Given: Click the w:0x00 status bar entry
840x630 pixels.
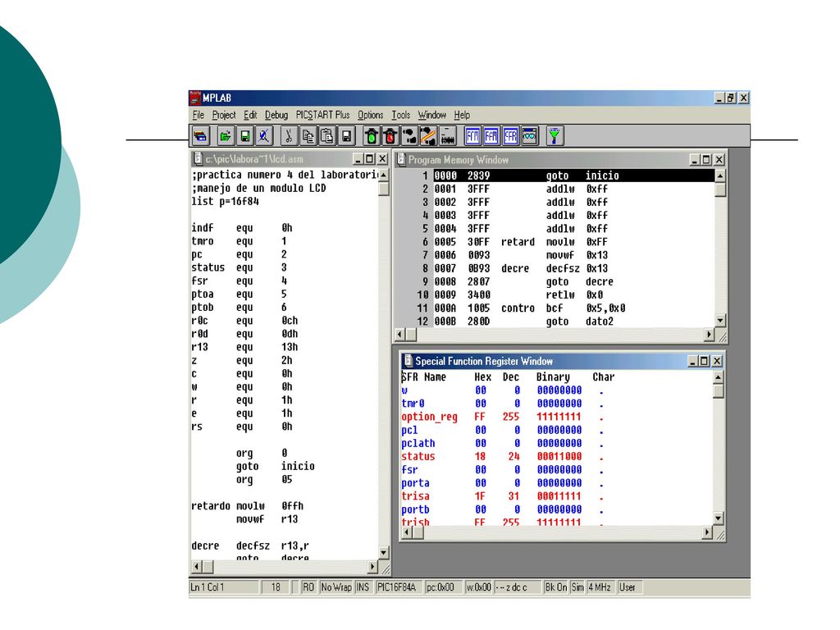Looking at the screenshot, I should (478, 587).
